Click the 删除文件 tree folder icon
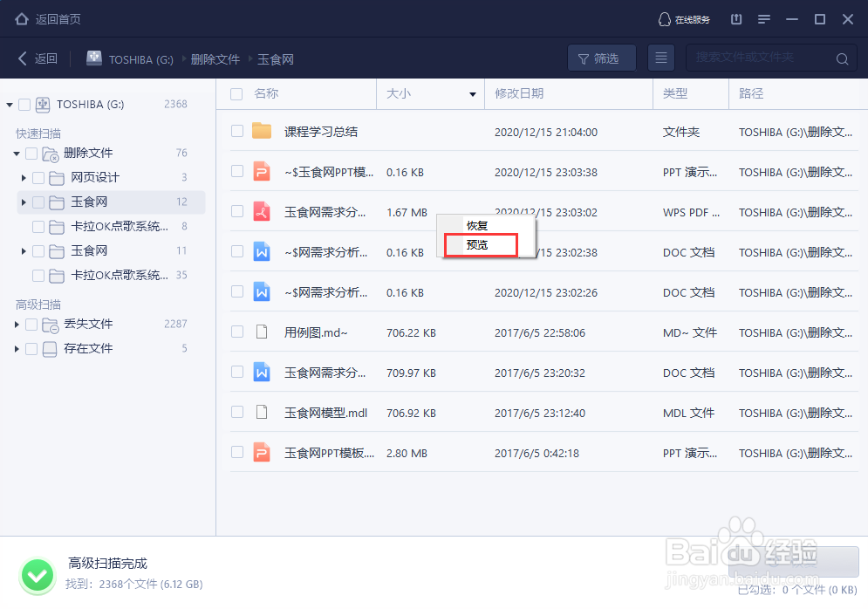The height and width of the screenshot is (609, 868). (x=51, y=154)
